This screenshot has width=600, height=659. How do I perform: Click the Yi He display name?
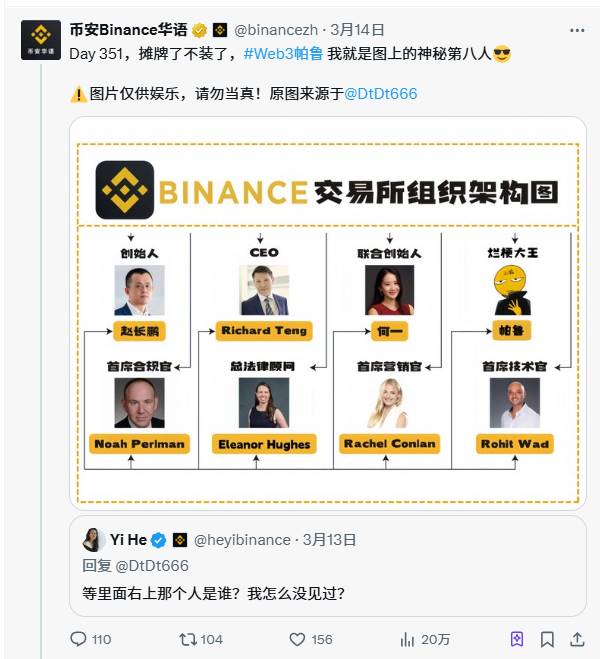pyautogui.click(x=128, y=540)
